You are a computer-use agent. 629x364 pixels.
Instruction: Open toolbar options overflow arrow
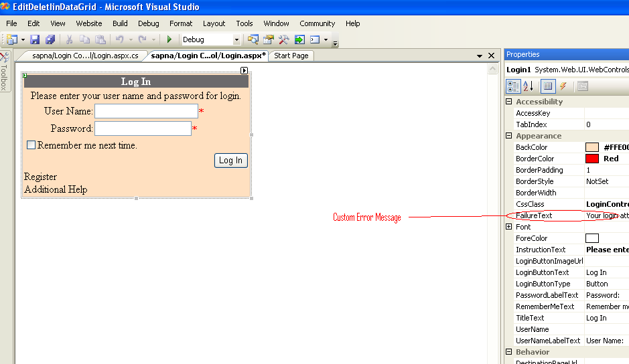[335, 43]
